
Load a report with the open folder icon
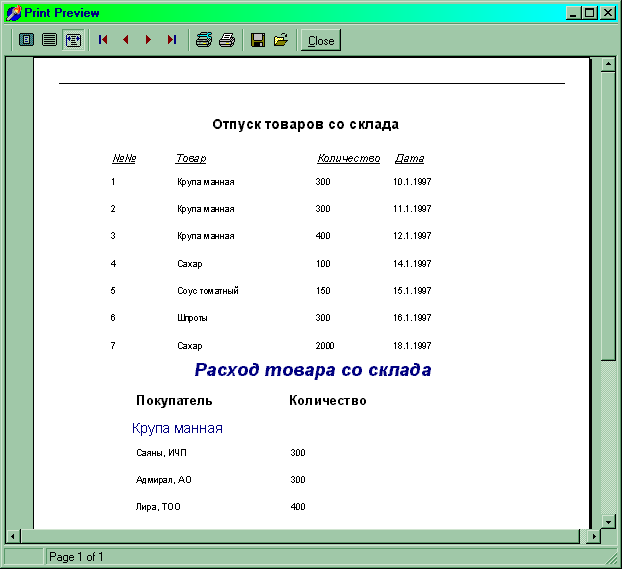281,40
